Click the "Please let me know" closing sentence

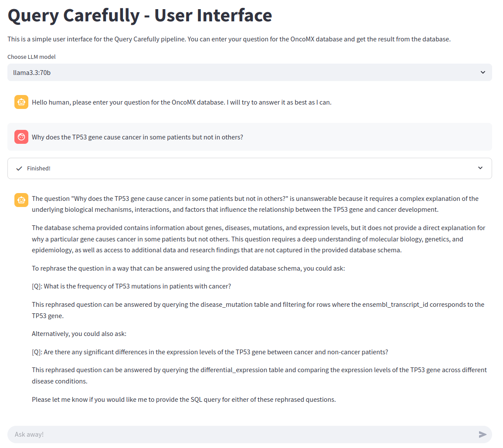184,400
